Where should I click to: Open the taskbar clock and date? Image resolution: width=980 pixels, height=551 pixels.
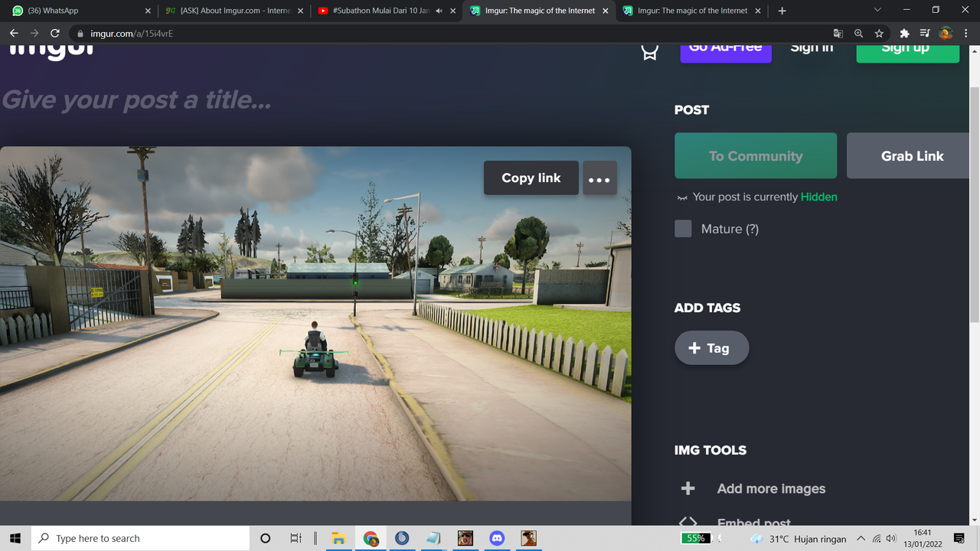(x=923, y=538)
